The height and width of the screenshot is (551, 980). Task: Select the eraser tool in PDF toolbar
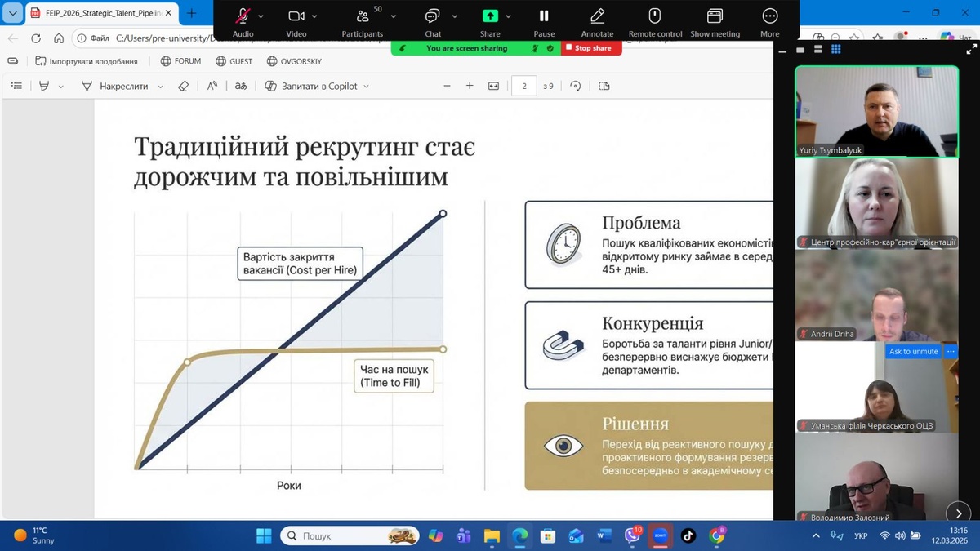(183, 86)
